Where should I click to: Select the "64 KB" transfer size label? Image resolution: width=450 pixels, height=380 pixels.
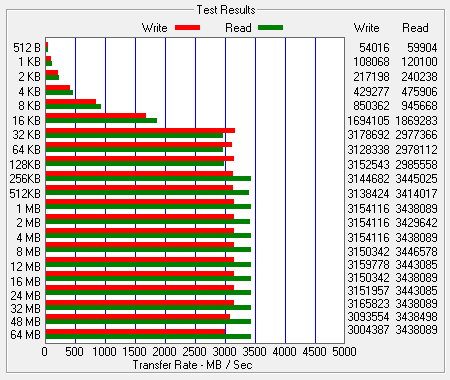point(26,150)
